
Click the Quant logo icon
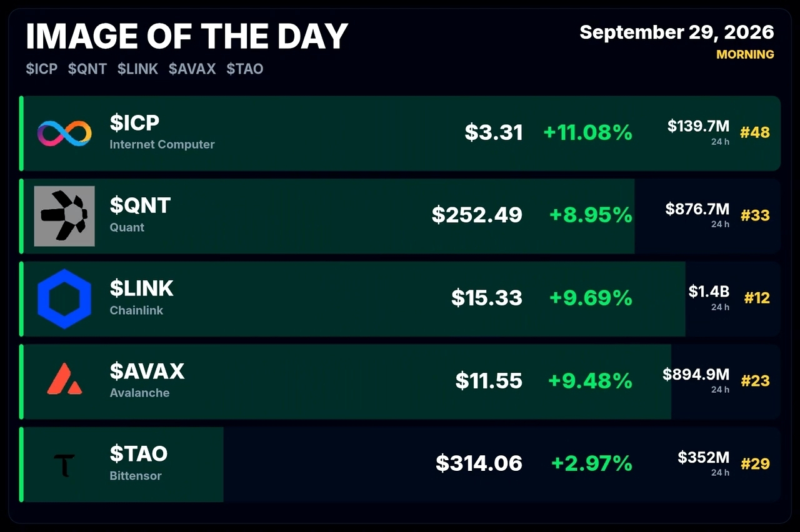[x=64, y=216]
